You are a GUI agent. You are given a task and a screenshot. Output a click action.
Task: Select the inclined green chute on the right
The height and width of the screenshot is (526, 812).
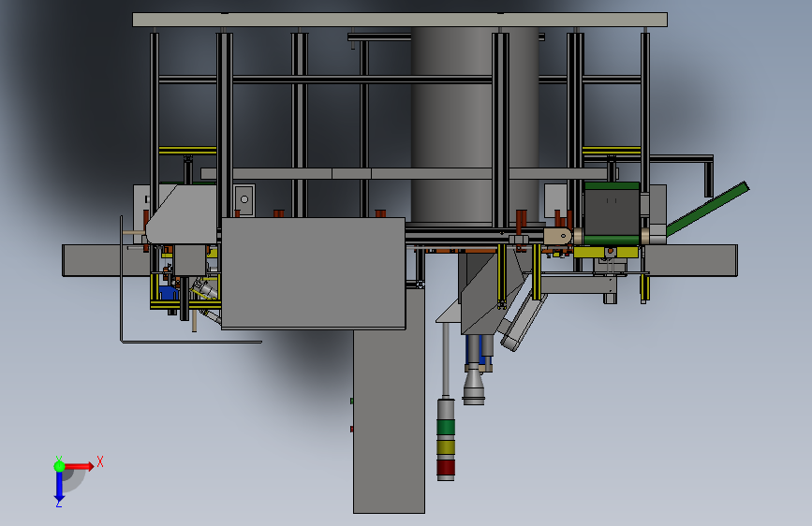tap(707, 209)
